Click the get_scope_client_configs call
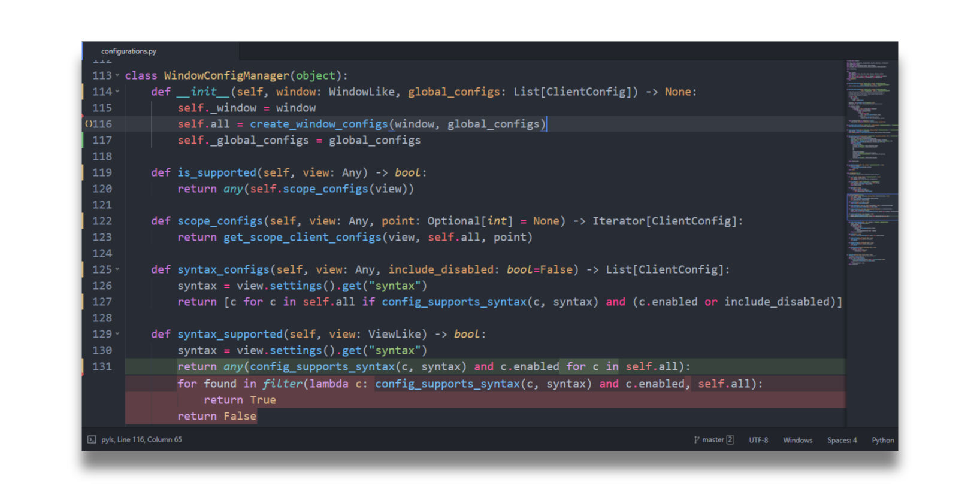This screenshot has height=492, width=980. 303,237
